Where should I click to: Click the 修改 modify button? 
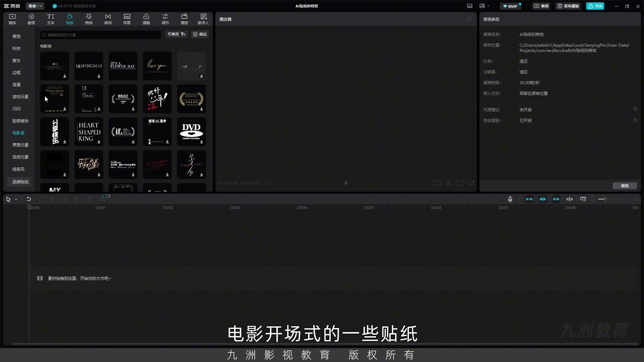[625, 186]
